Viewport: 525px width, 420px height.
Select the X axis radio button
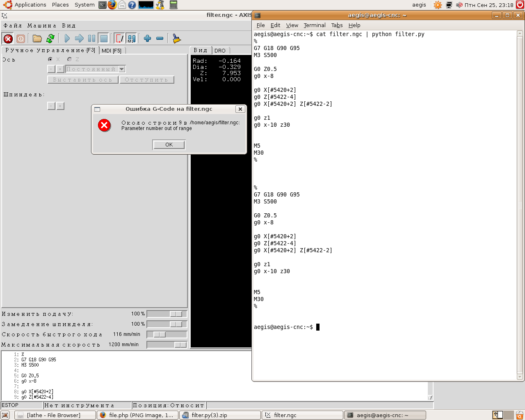click(50, 59)
